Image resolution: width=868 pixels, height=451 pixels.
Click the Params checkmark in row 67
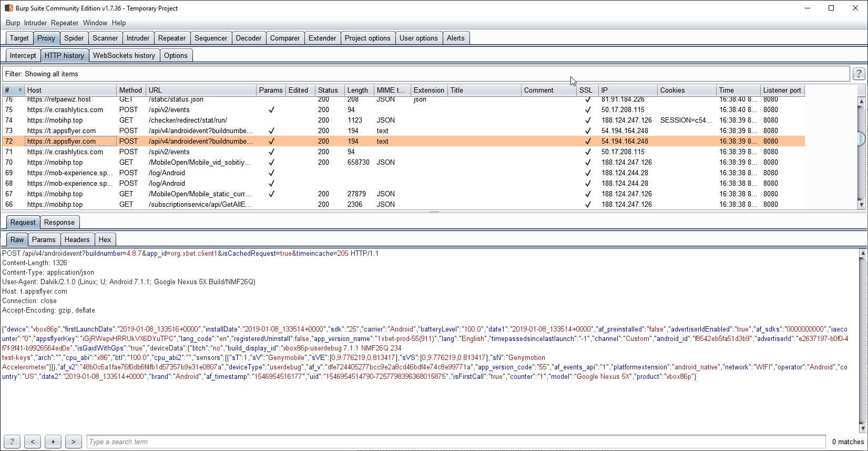[x=271, y=194]
